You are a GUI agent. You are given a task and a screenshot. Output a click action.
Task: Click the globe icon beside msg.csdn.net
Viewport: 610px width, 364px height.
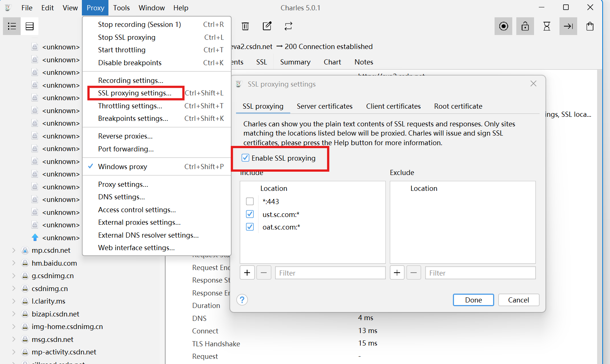25,339
